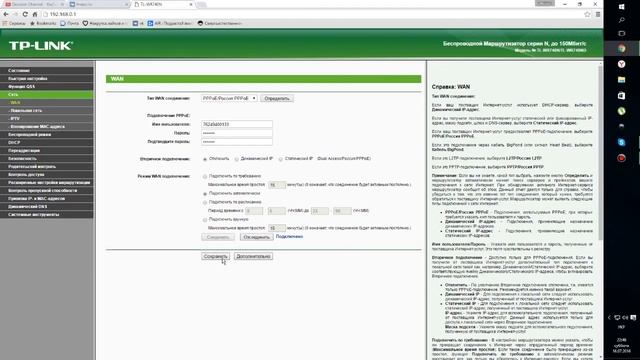The height and width of the screenshot is (360, 640).
Task: Open the red round taskbar app
Action: tap(622, 158)
